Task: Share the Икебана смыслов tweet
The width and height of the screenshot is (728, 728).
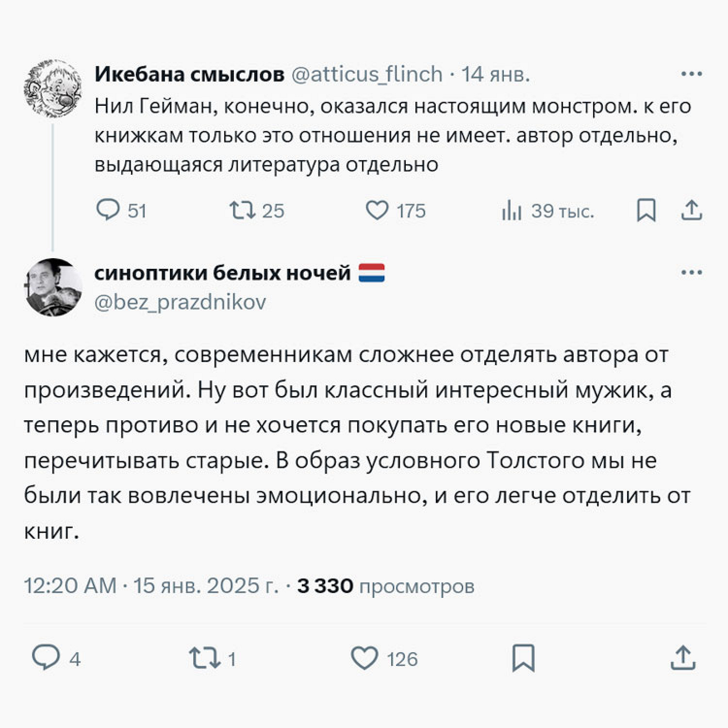Action: (692, 211)
